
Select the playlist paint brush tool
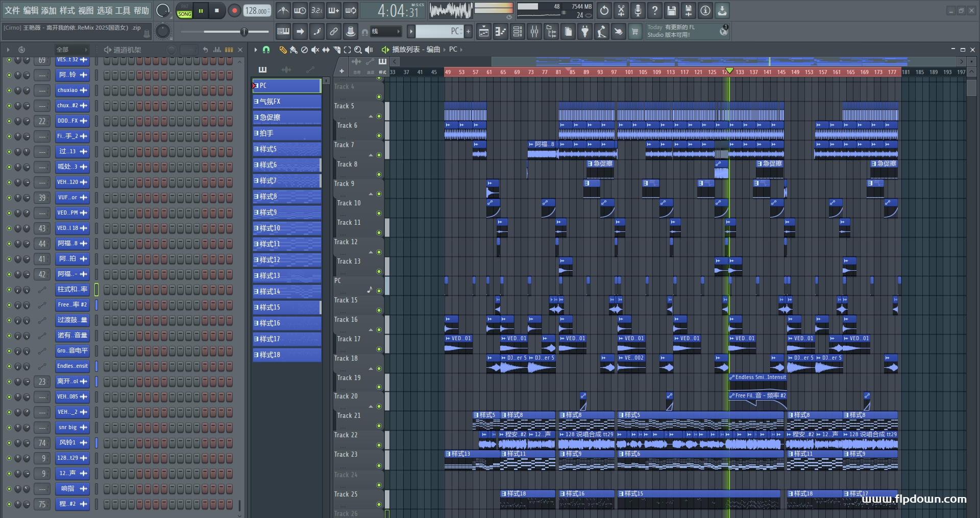293,50
